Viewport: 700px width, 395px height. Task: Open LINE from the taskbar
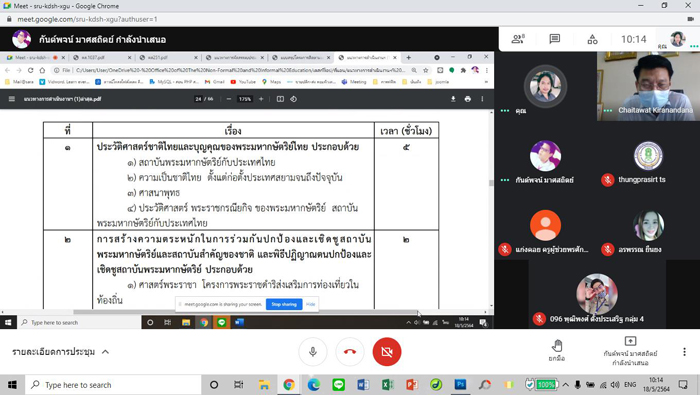(338, 385)
